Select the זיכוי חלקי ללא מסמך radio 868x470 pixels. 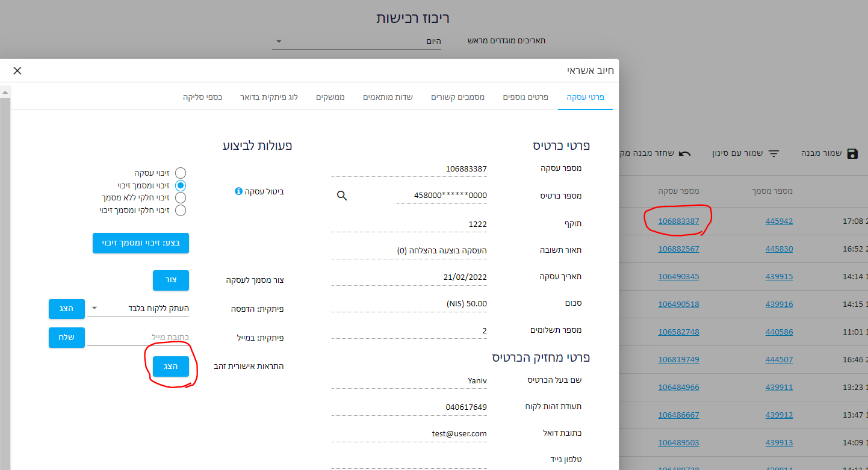(180, 197)
